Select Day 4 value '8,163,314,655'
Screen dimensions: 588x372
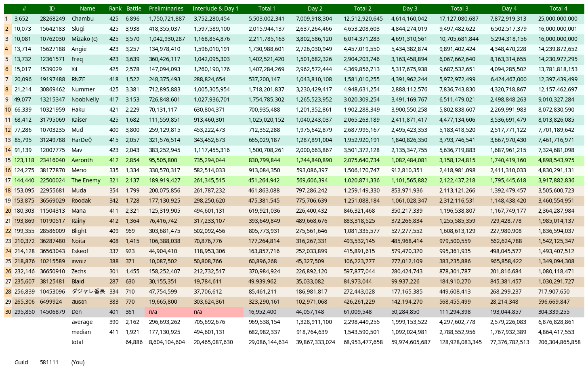[x=508, y=59]
